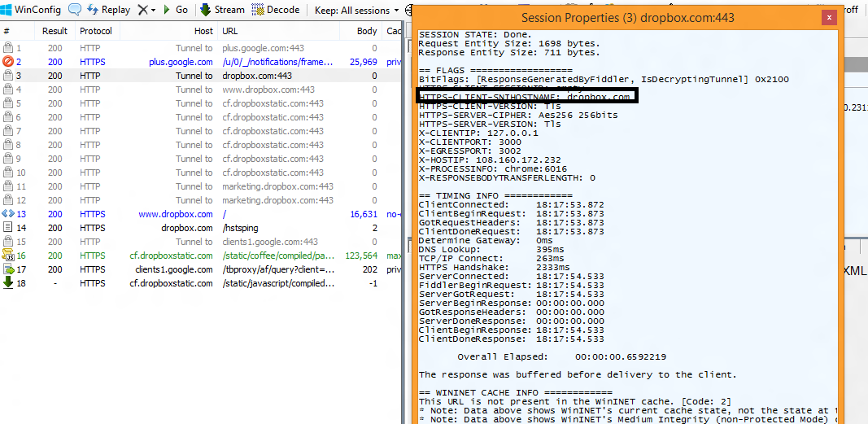Viewport: 868px width, 424px height.
Task: Sort sessions by the # column header
Action: [x=16, y=31]
